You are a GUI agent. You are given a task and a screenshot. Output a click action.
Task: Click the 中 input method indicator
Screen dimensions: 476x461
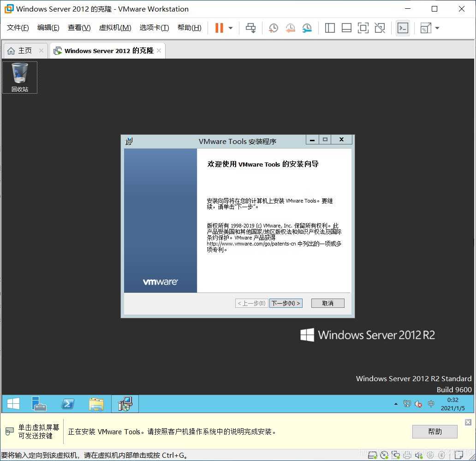pyautogui.click(x=431, y=404)
